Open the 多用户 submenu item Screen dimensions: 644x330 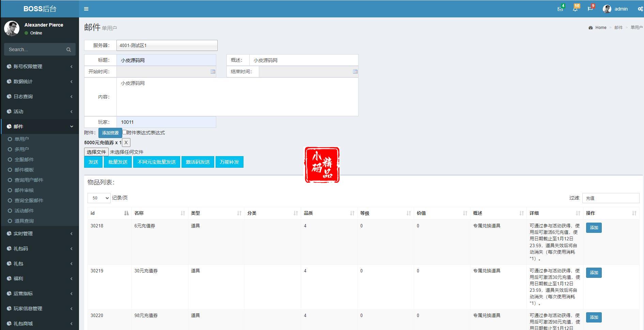pyautogui.click(x=21, y=149)
